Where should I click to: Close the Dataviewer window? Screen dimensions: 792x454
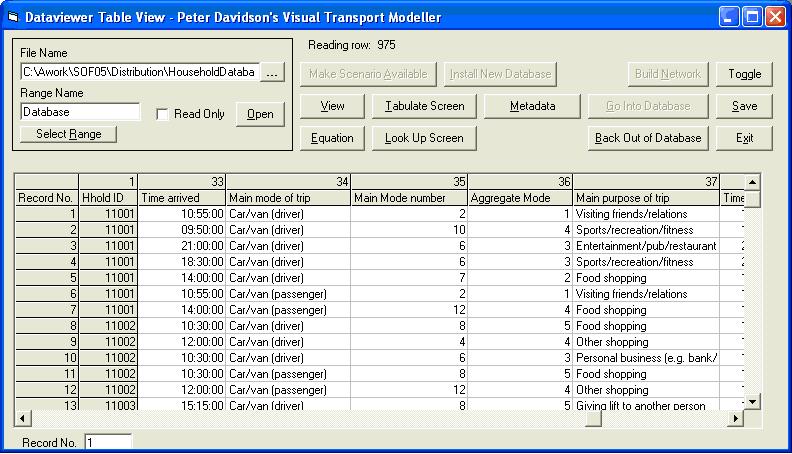point(775,17)
